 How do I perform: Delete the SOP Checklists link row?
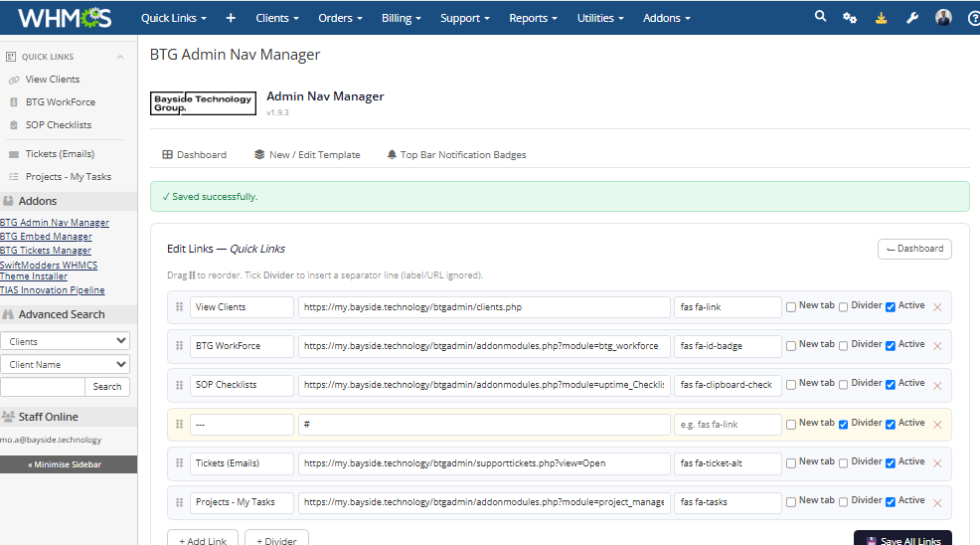(x=937, y=386)
